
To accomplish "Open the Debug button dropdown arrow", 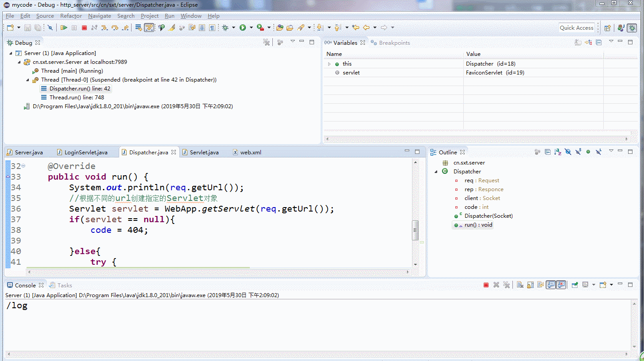I will pyautogui.click(x=233, y=27).
